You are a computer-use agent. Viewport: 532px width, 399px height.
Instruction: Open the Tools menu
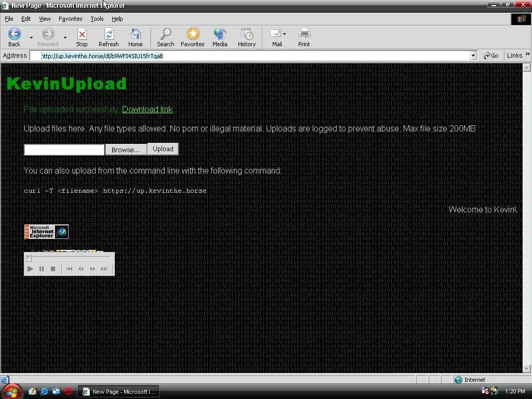pos(97,19)
